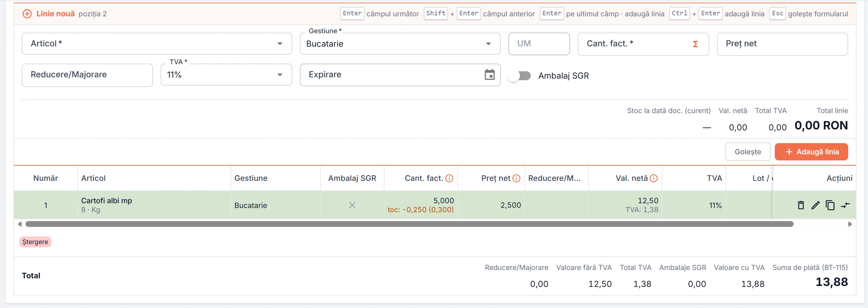Viewport: 868px width, 308px height.
Task: Click the X mark in Ambalaj SGR cell
Action: 352,205
